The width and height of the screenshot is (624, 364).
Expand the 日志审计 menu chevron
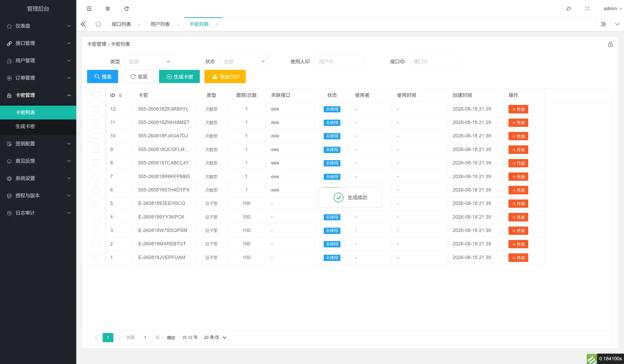[69, 213]
